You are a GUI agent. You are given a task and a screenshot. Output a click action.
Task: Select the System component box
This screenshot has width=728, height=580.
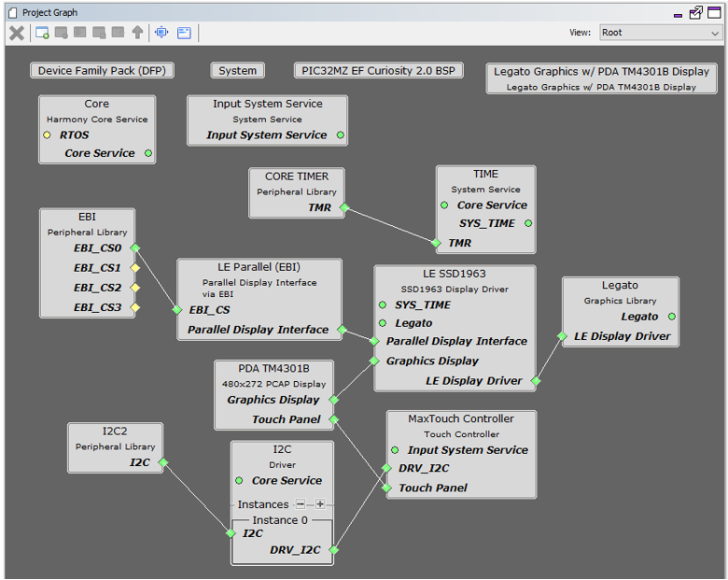click(238, 71)
